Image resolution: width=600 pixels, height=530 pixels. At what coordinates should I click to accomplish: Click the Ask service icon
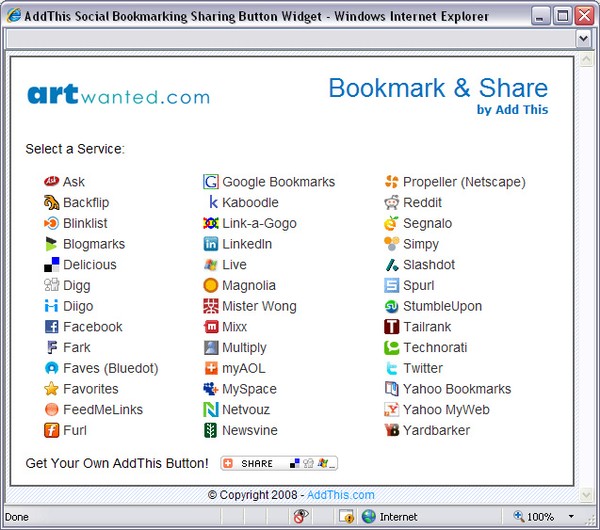point(51,181)
